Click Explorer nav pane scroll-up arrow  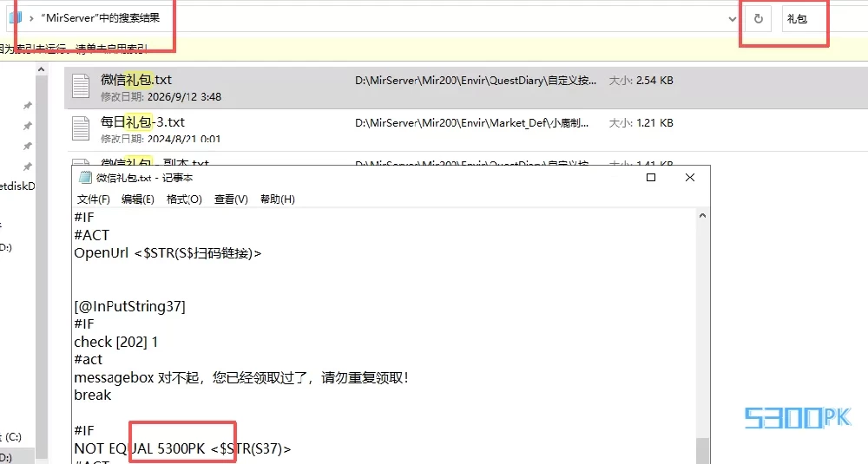pyautogui.click(x=41, y=69)
